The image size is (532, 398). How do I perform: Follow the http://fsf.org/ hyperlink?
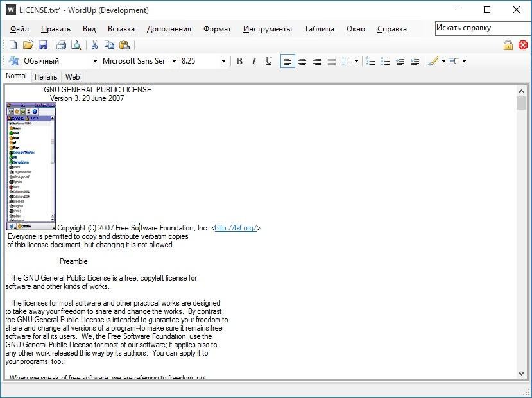tap(236, 228)
